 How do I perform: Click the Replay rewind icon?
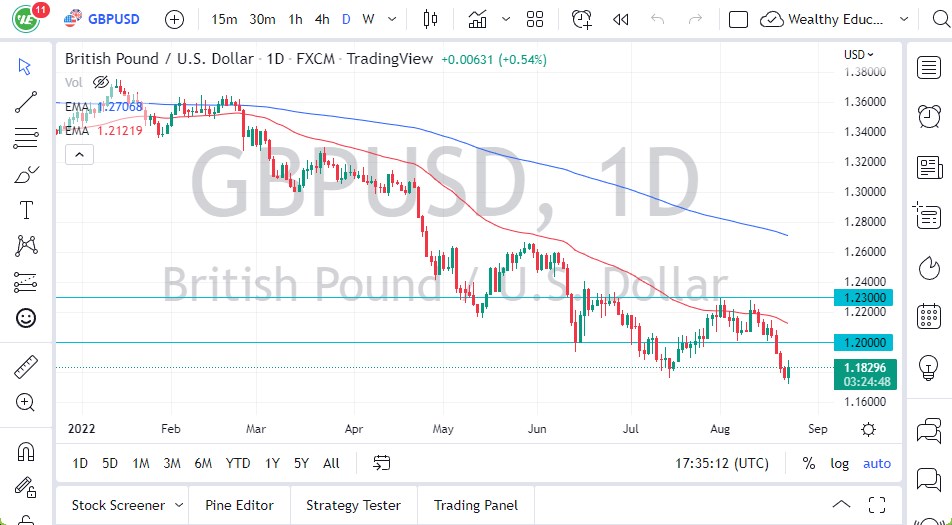[621, 19]
